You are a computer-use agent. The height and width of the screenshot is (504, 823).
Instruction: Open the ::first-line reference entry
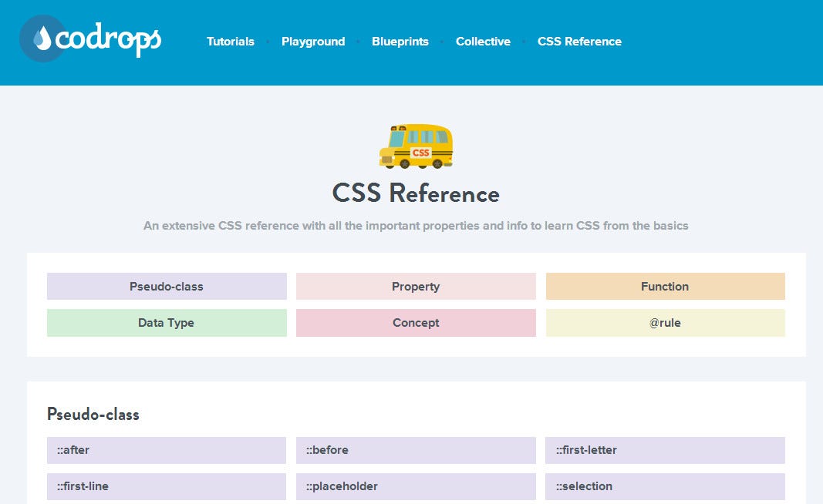167,486
